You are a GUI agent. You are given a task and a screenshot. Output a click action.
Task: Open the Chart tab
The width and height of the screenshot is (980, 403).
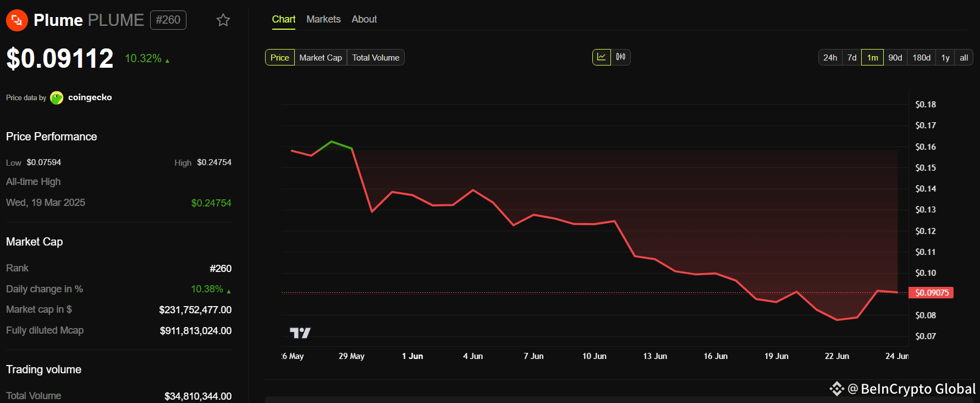click(284, 19)
